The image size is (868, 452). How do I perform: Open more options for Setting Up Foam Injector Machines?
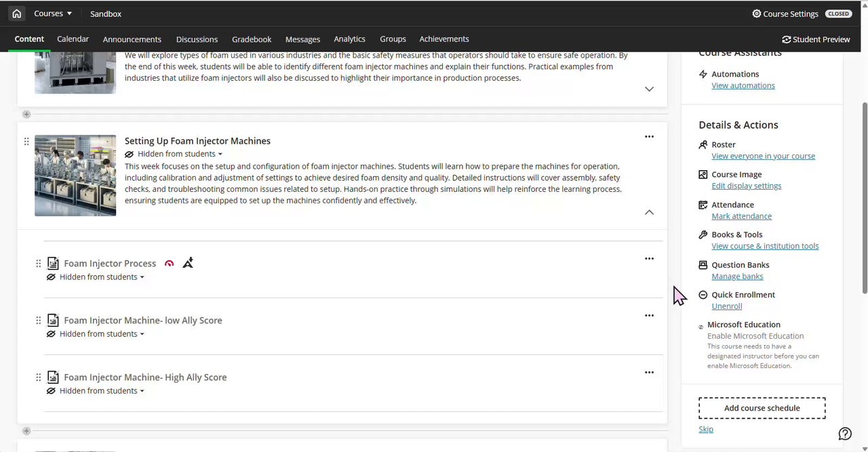pos(649,136)
